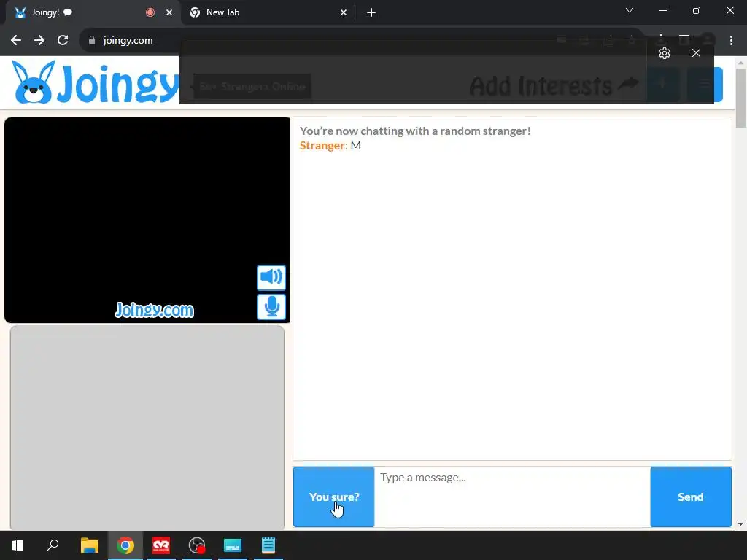Image resolution: width=747 pixels, height=560 pixels.
Task: Dismiss the dark overlay with its X icon
Action: (x=696, y=52)
